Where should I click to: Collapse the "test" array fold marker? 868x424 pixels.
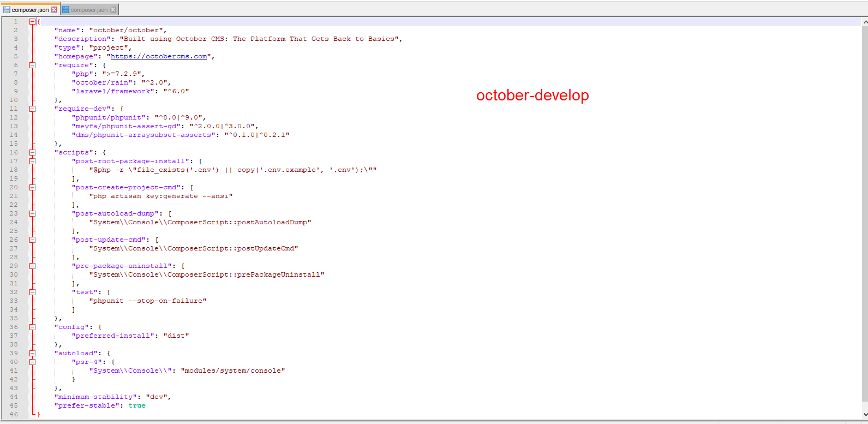click(32, 292)
